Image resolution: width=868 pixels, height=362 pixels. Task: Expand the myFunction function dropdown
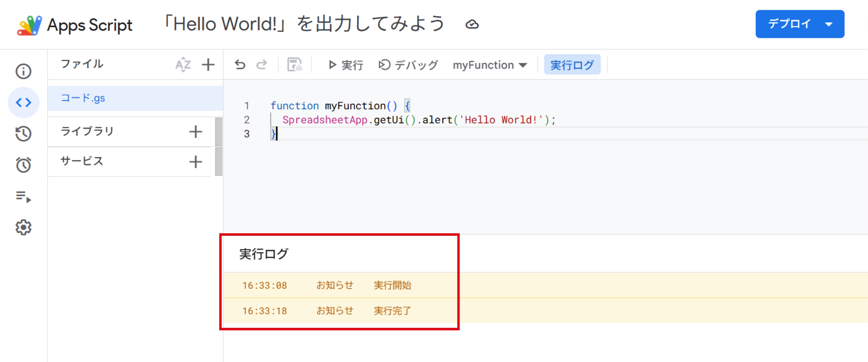click(x=490, y=65)
